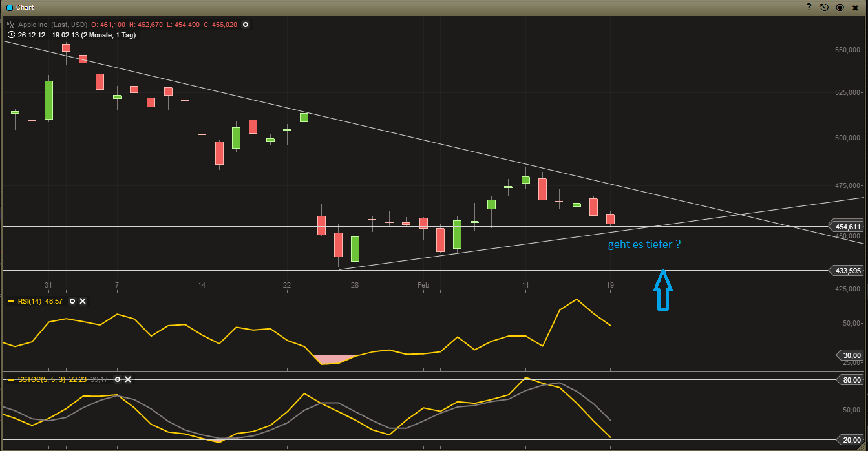Select the 433,595 price level marker

click(846, 271)
